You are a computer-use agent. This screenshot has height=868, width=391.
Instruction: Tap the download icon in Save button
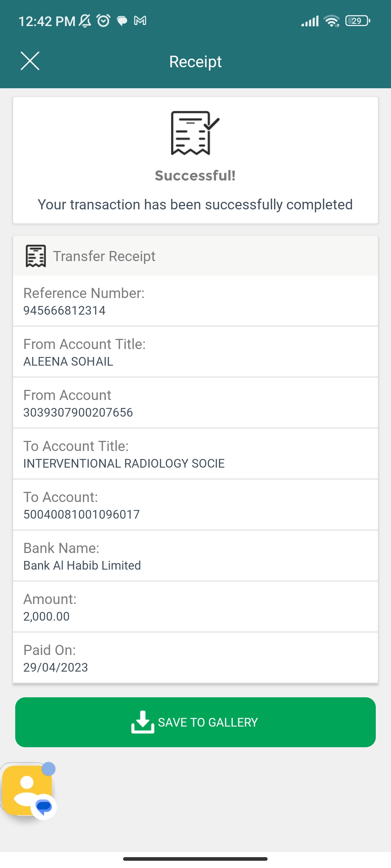tap(143, 722)
